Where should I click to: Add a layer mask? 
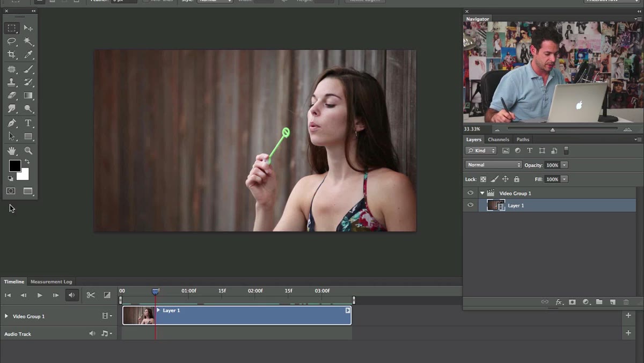pos(572,302)
